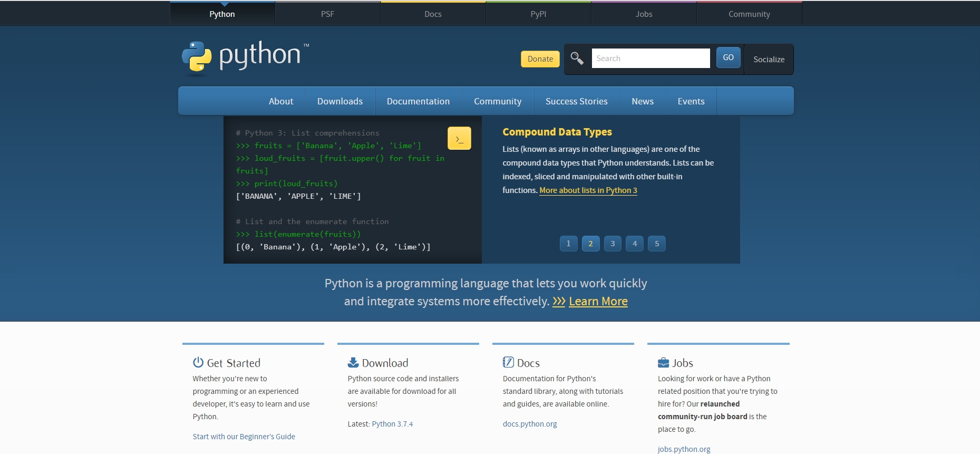Click the GO search button
Image resolution: width=980 pixels, height=454 pixels.
coord(728,57)
